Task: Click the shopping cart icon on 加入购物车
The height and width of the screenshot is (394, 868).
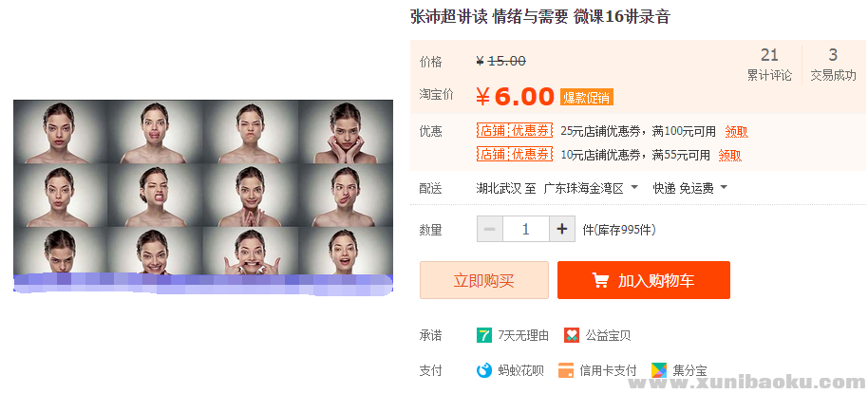Action: [600, 281]
